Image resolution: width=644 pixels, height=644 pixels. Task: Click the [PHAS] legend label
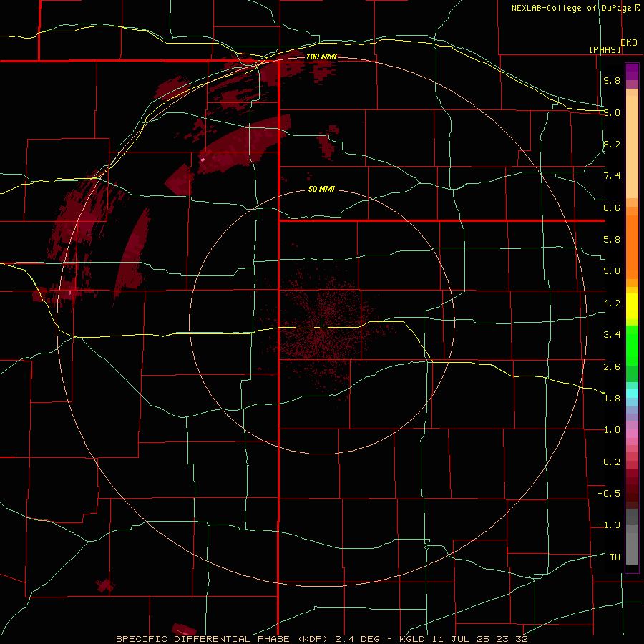[x=605, y=50]
